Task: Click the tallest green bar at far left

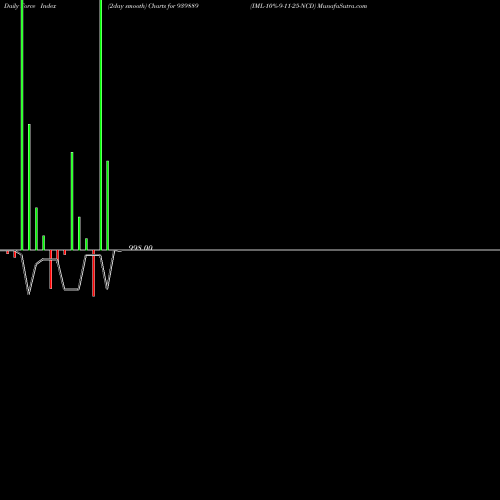Action: 22,125
